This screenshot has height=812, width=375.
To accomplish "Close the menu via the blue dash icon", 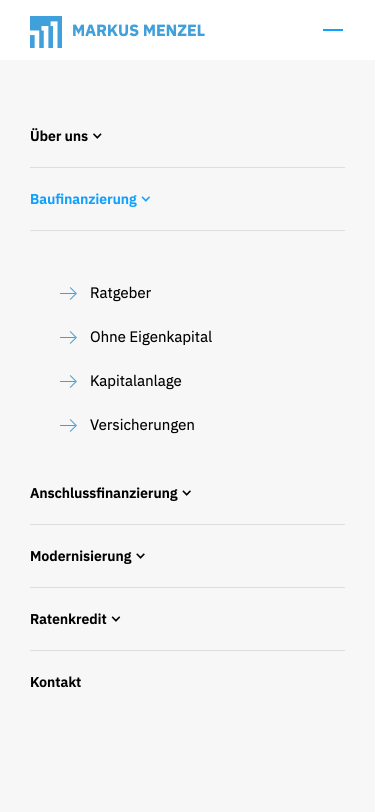I will [333, 30].
